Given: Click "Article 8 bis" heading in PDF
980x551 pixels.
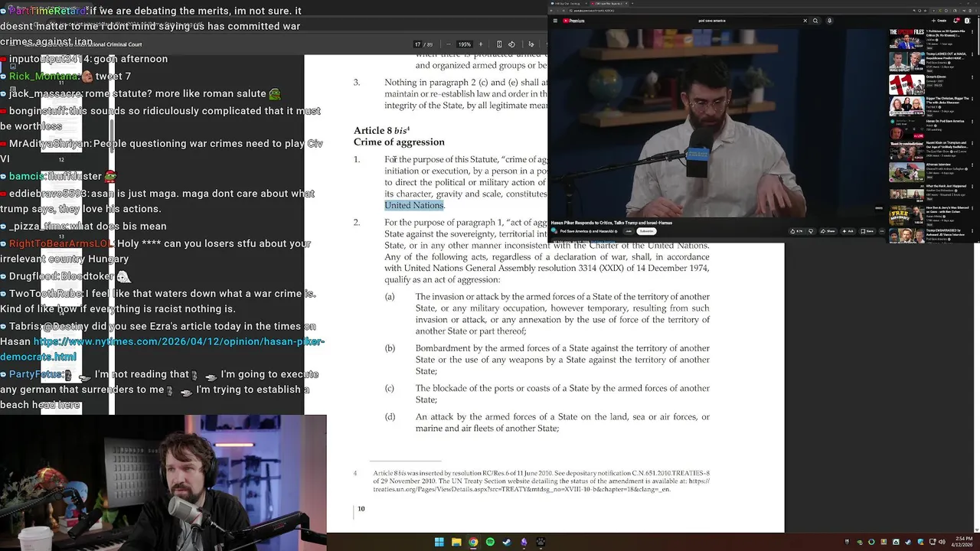Looking at the screenshot, I should pyautogui.click(x=381, y=130).
